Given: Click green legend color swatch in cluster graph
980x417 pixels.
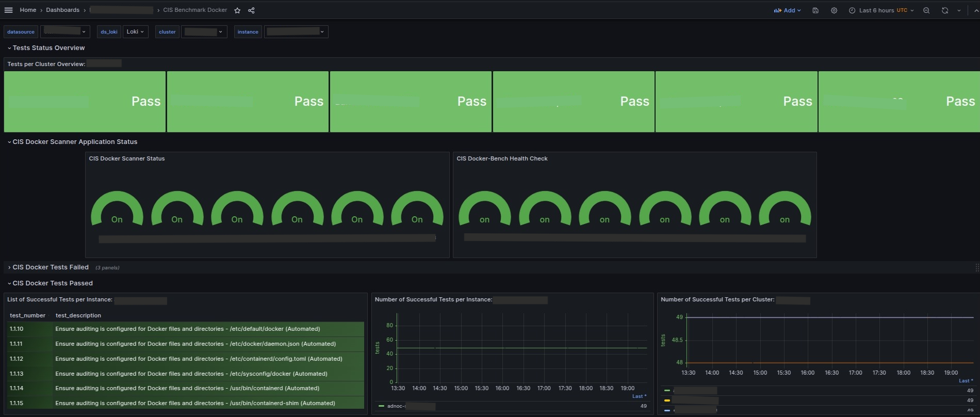Looking at the screenshot, I should tap(667, 391).
